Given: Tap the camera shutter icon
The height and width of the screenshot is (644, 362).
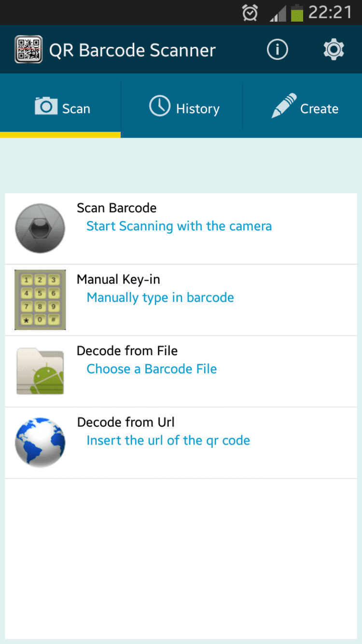Looking at the screenshot, I should (40, 228).
